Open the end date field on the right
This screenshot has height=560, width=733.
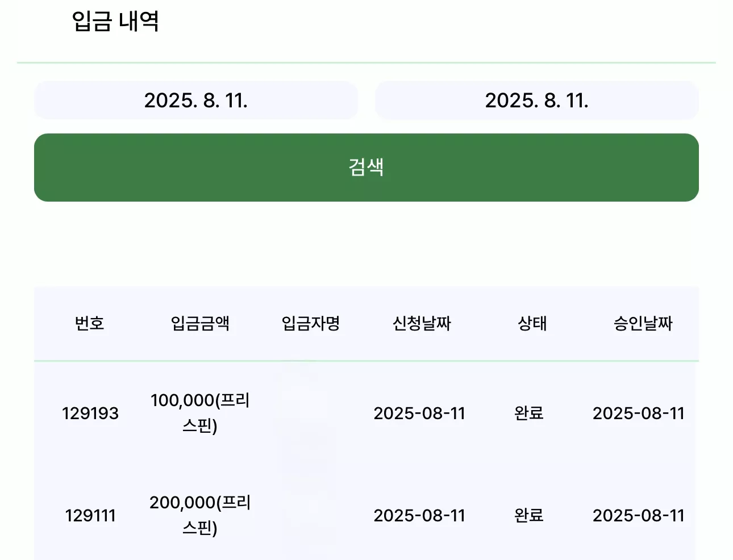(537, 101)
